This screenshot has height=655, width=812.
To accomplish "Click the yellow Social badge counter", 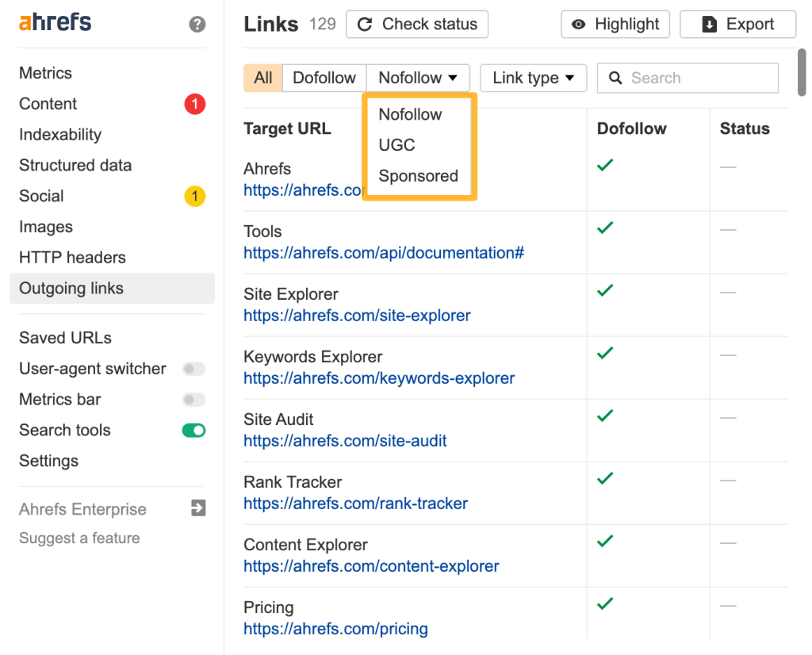I will click(x=194, y=196).
